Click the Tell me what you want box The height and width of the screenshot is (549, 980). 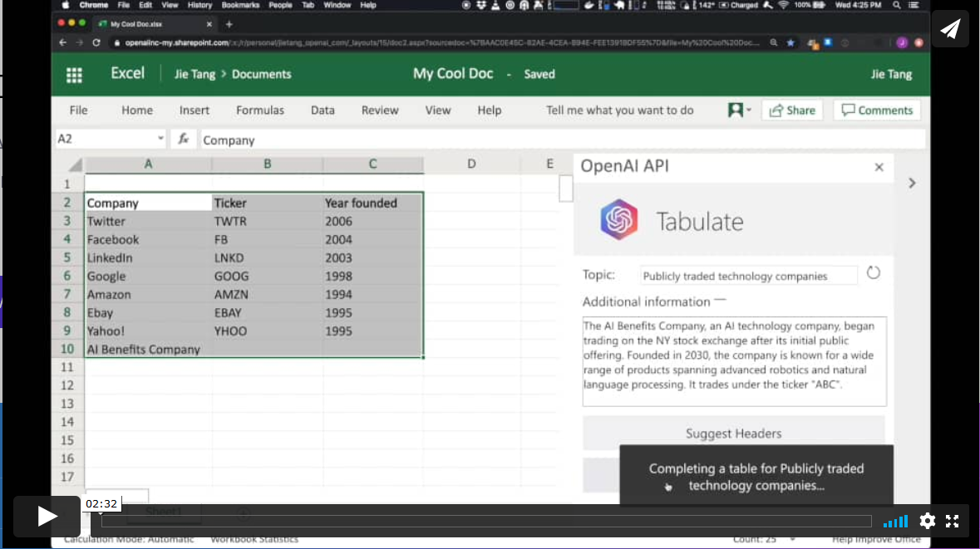(x=620, y=110)
